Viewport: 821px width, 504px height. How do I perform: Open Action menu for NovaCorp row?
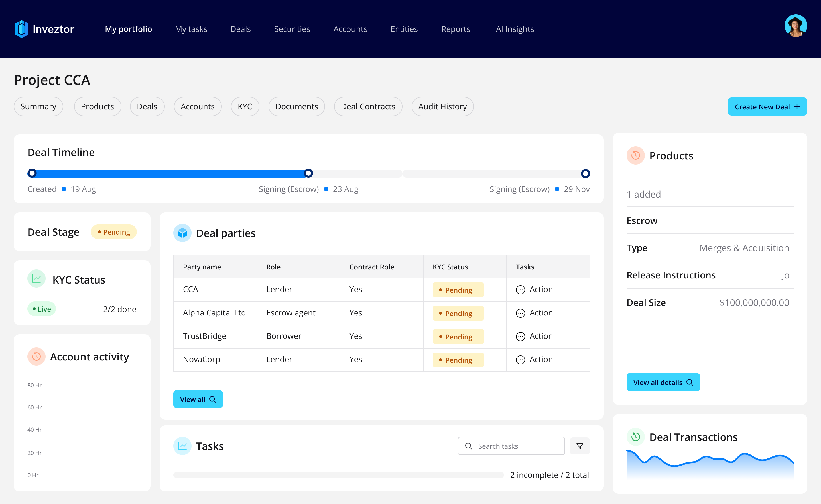click(x=534, y=360)
